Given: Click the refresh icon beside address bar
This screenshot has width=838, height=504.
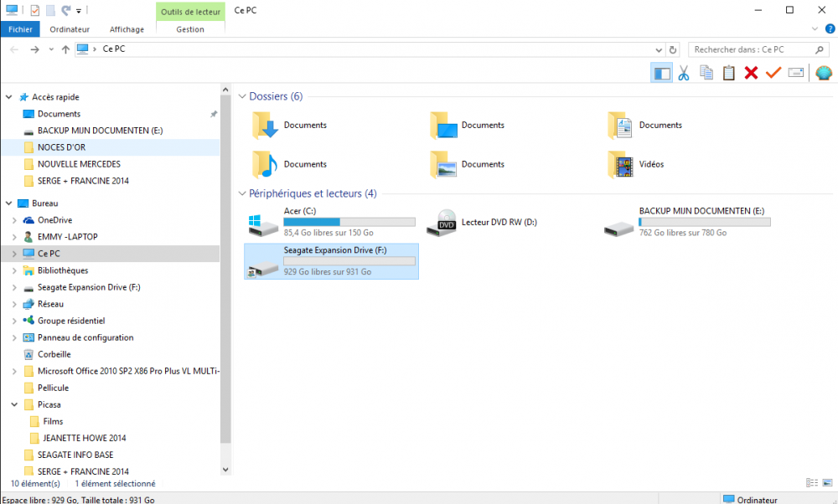Looking at the screenshot, I should [672, 50].
